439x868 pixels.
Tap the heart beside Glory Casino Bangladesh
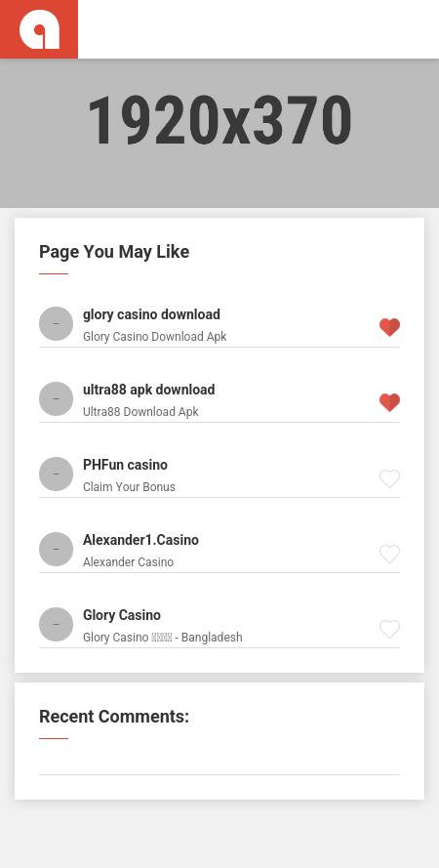click(389, 629)
